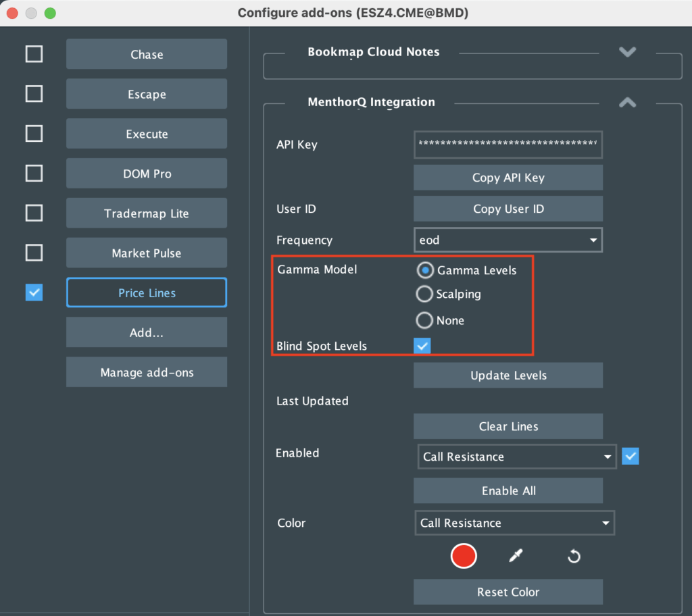Click the Reset Color button
The width and height of the screenshot is (692, 616).
point(508,592)
